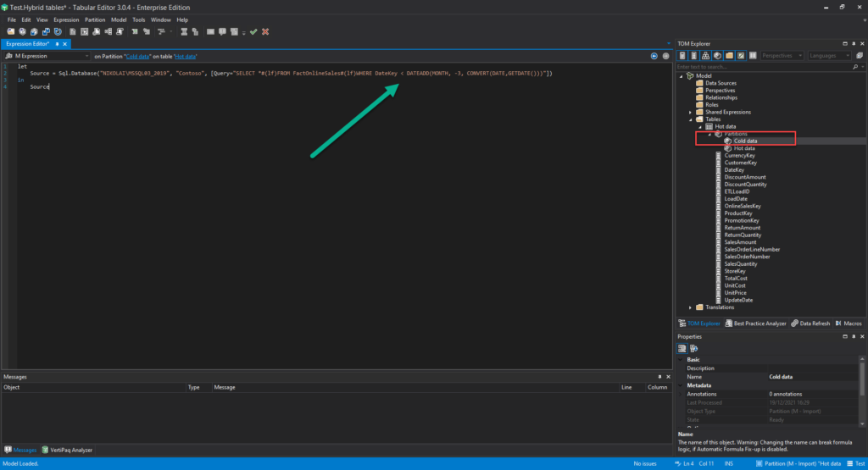Click the Cancel changes red X icon

265,32
